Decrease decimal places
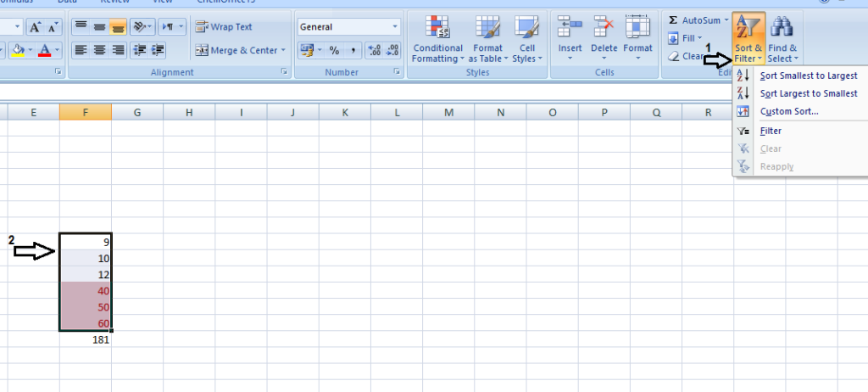Screen dimensions: 868x392 pyautogui.click(x=392, y=50)
